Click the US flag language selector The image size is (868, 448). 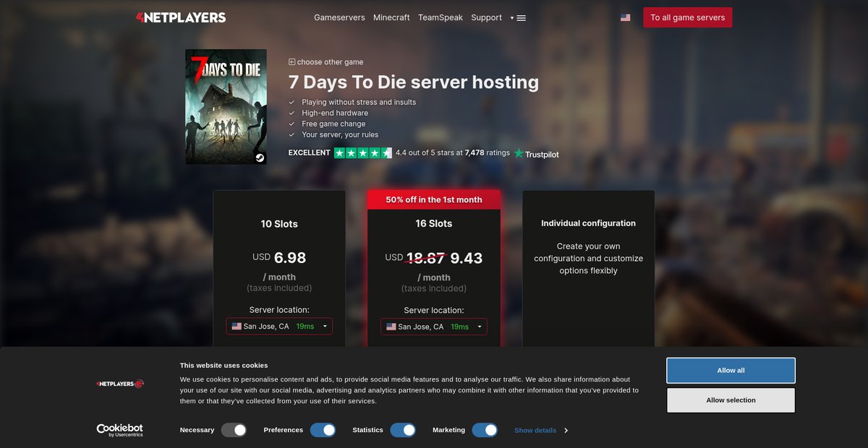point(625,17)
